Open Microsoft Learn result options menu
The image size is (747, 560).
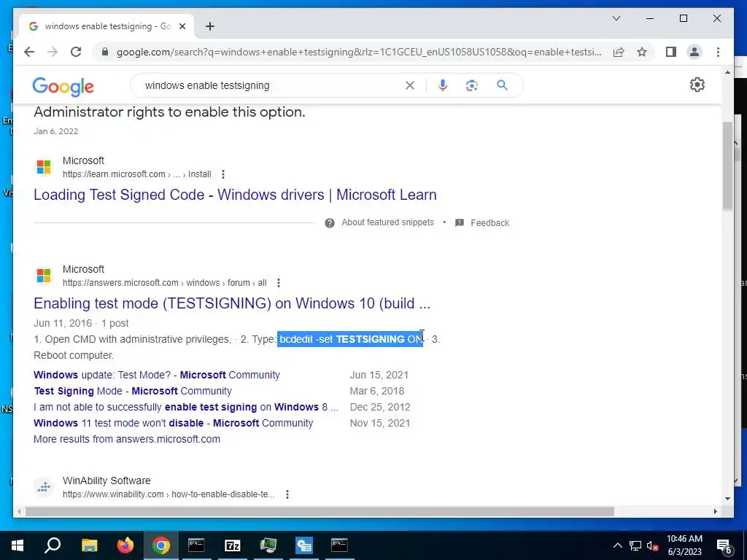223,174
